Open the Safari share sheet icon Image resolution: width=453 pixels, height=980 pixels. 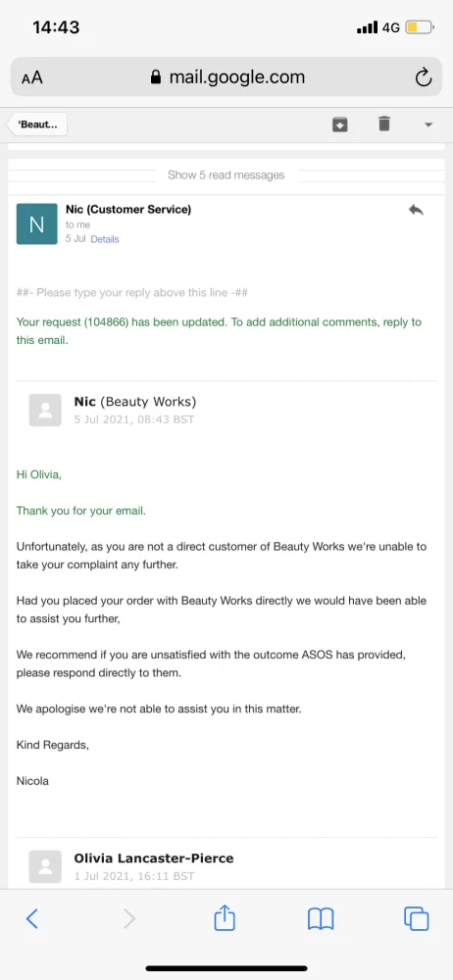pos(225,918)
